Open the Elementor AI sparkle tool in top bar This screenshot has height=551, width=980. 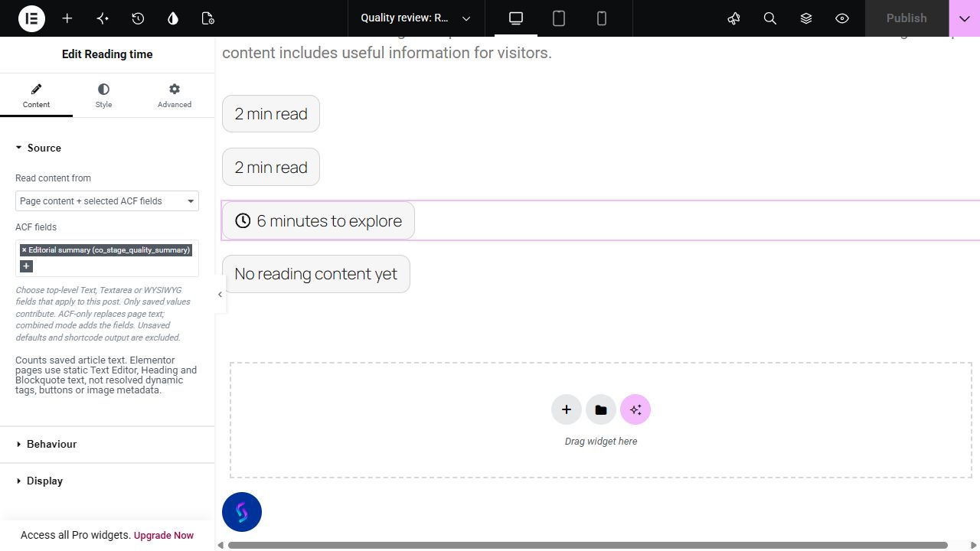(x=103, y=18)
